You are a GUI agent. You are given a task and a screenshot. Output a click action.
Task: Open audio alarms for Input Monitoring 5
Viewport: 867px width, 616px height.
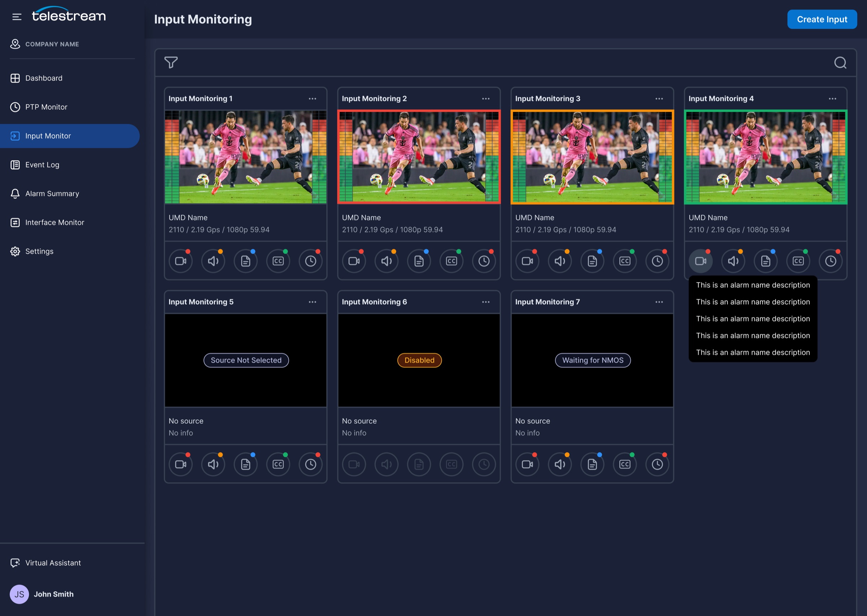coord(213,464)
